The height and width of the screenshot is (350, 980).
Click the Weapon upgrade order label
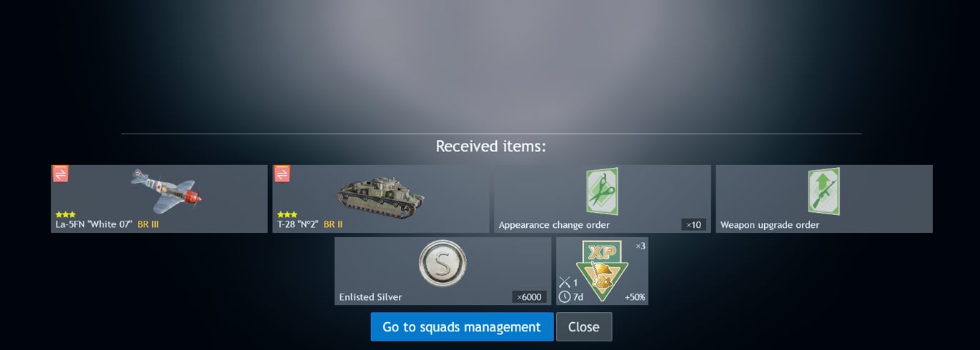(770, 225)
